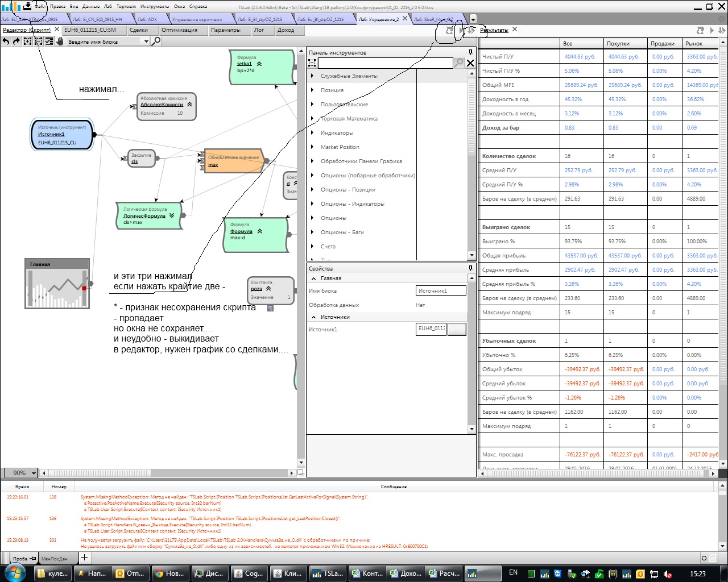The height and width of the screenshot is (582, 728).
Task: Expand Торговая Математика category
Action: pos(312,119)
